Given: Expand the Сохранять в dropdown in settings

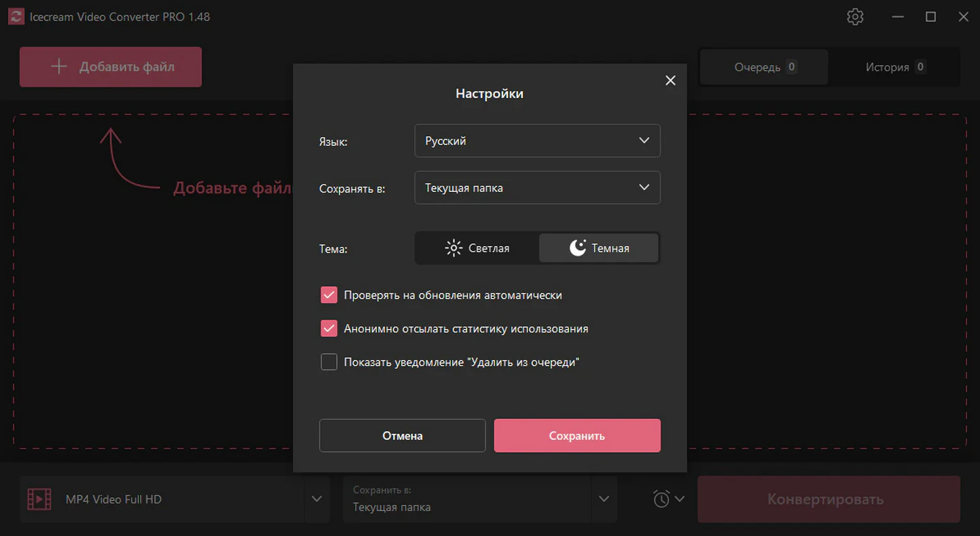Looking at the screenshot, I should point(537,188).
